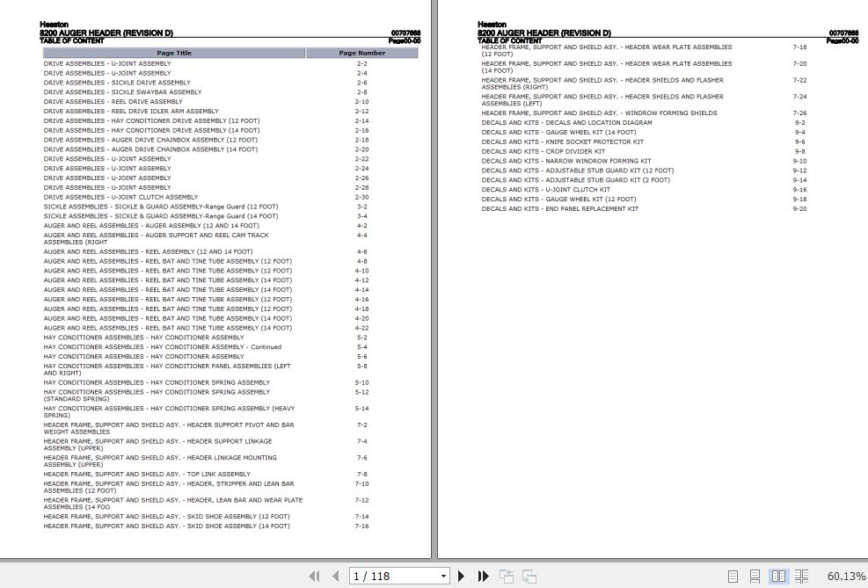Click SICKLE & GUARD ASSEMBLY-Range Guard (14 FOOT)

(161, 215)
